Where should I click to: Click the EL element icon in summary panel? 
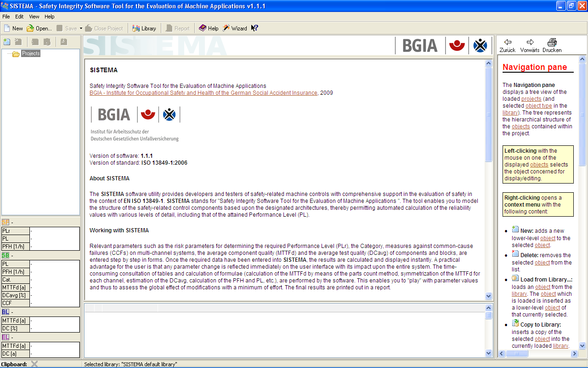[x=6, y=337]
